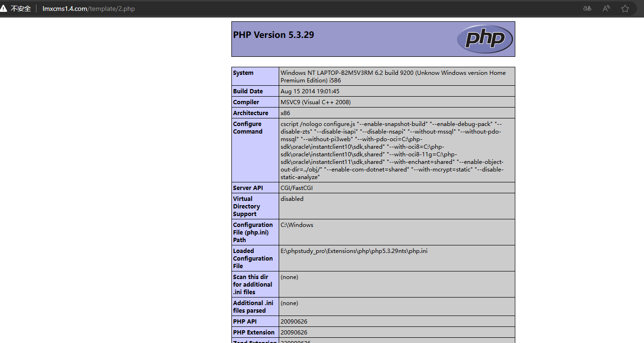
Task: Select the PHP API label
Action: pos(246,322)
